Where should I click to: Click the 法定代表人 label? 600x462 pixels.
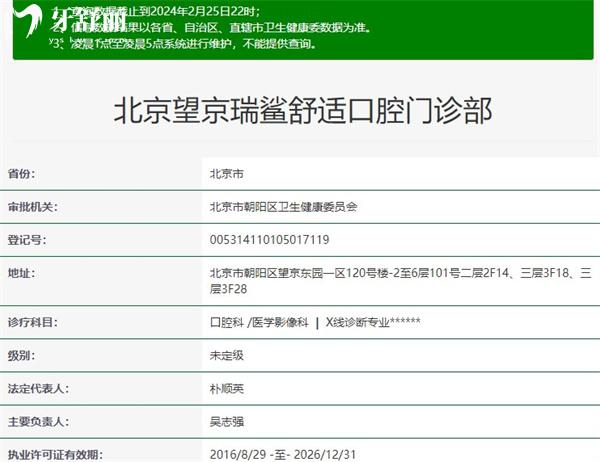[x=38, y=389]
